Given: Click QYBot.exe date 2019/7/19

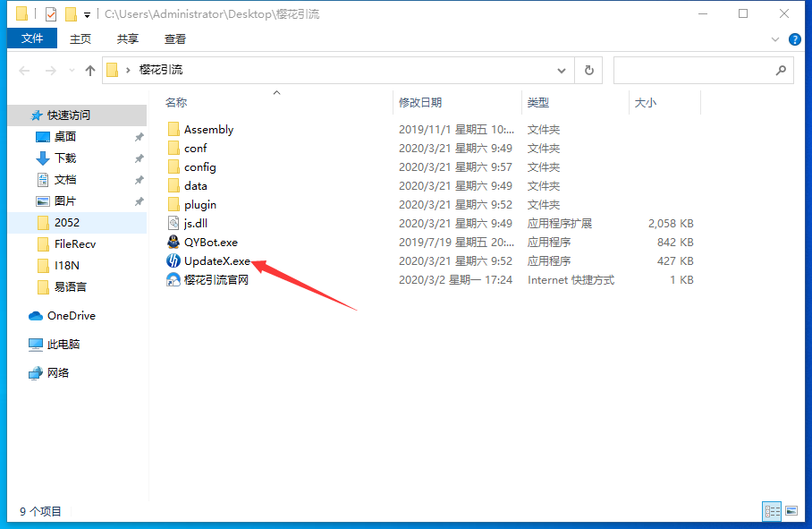Looking at the screenshot, I should (x=456, y=242).
